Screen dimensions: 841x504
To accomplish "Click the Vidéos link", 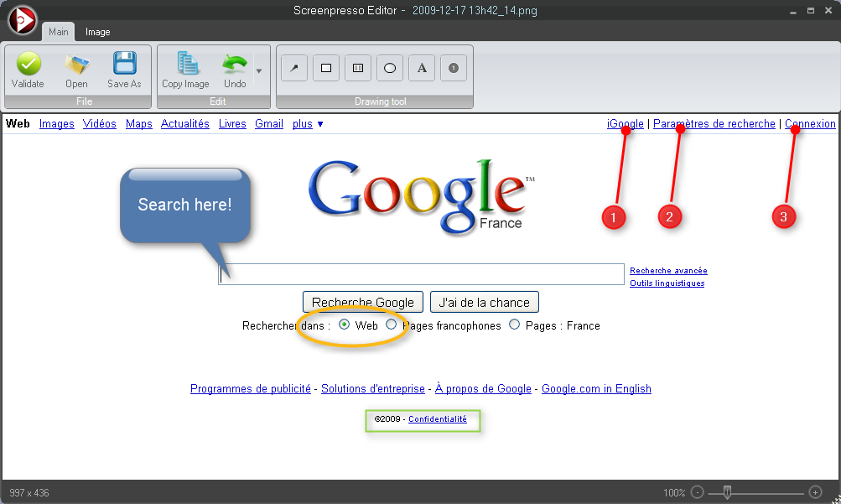I will point(100,124).
